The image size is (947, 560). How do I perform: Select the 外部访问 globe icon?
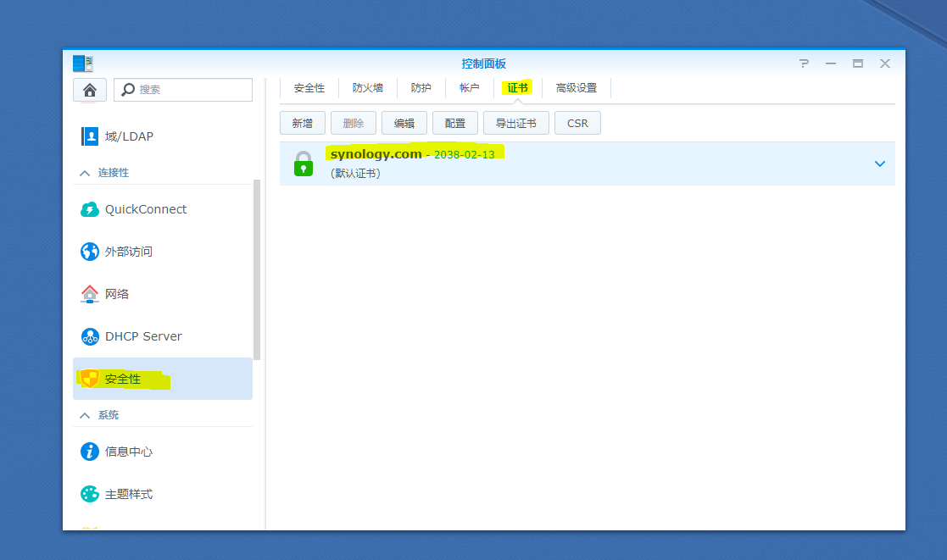pos(90,251)
